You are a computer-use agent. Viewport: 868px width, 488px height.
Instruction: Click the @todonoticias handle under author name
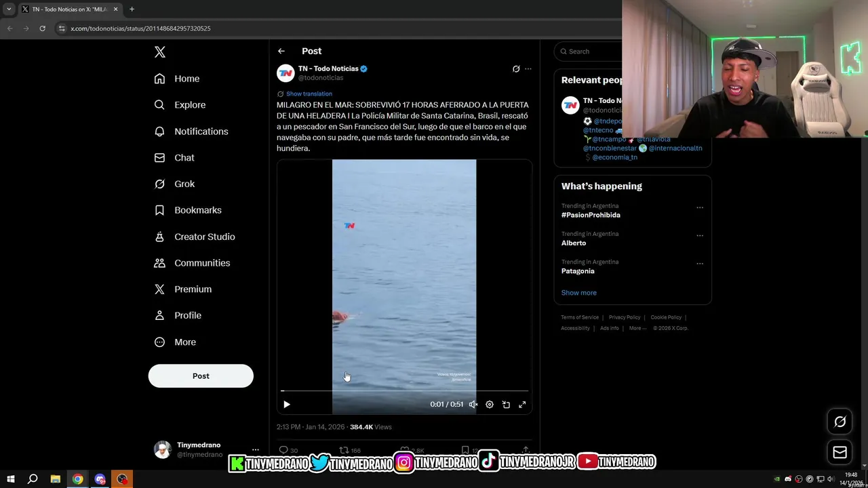[321, 78]
